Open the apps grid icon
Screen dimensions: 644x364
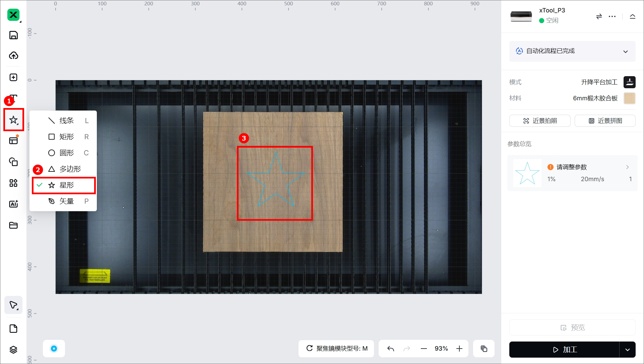(13, 183)
